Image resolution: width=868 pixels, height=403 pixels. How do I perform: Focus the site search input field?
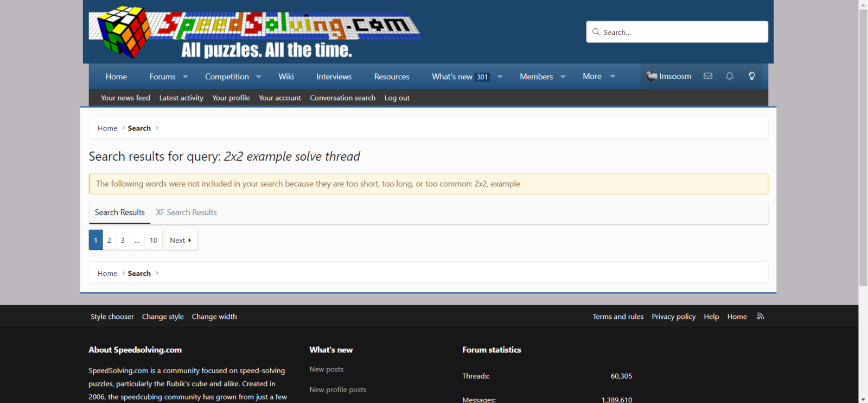pyautogui.click(x=677, y=32)
